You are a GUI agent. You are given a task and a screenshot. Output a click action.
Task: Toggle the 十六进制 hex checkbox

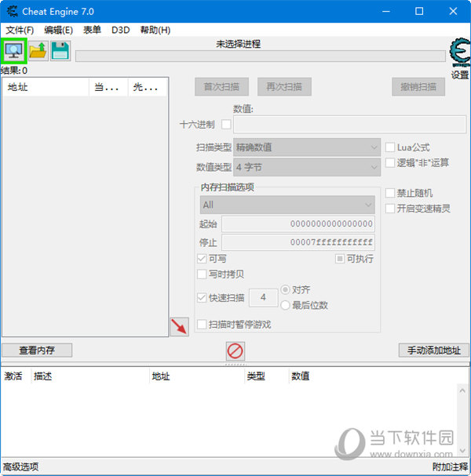226,124
